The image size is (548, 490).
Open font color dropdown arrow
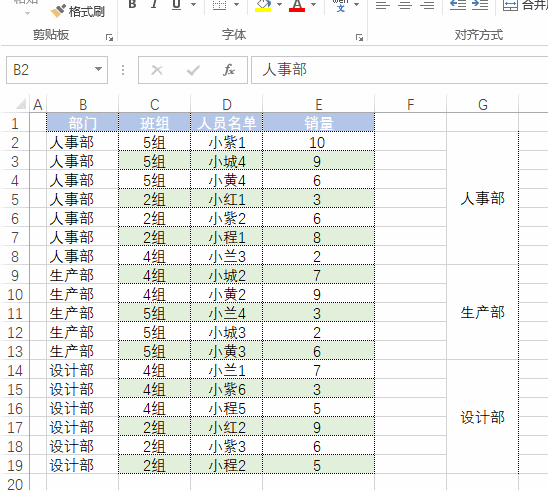point(313,5)
